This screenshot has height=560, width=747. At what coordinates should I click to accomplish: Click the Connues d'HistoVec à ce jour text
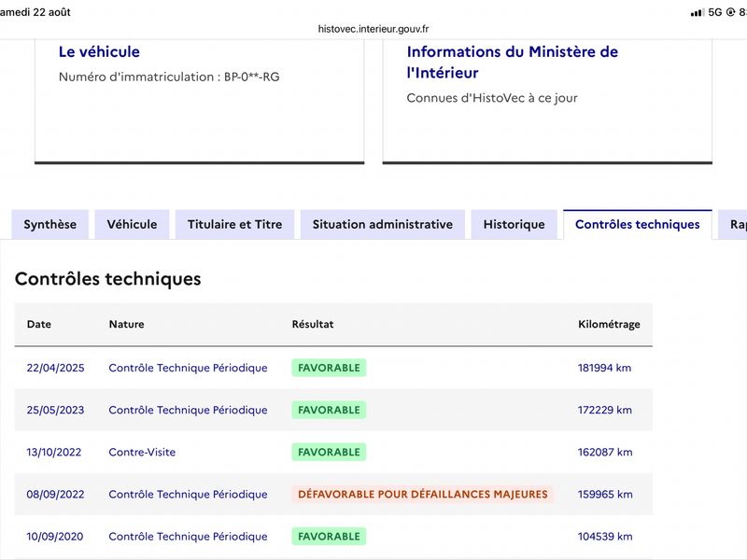click(x=492, y=98)
